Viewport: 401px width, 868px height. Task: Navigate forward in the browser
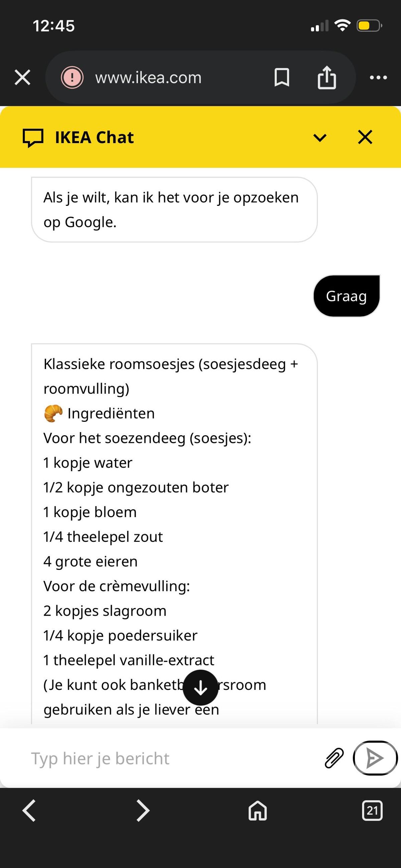[143, 811]
